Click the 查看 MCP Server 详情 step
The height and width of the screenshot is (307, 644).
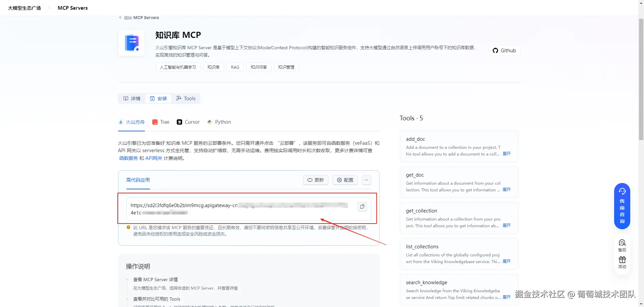pos(156,280)
